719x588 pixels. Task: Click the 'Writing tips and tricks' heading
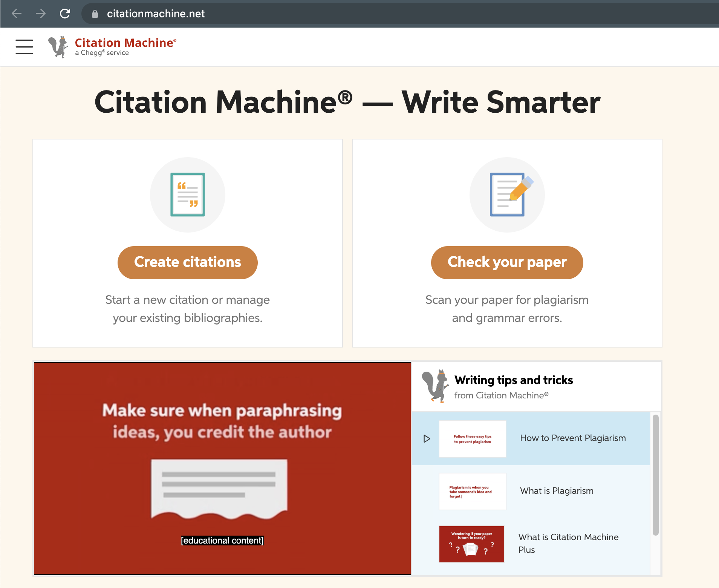pos(514,380)
